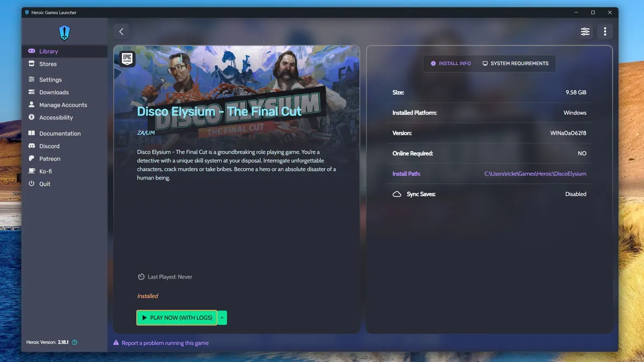The width and height of the screenshot is (644, 362).
Task: Click the Manage Accounts user icon
Action: point(31,105)
